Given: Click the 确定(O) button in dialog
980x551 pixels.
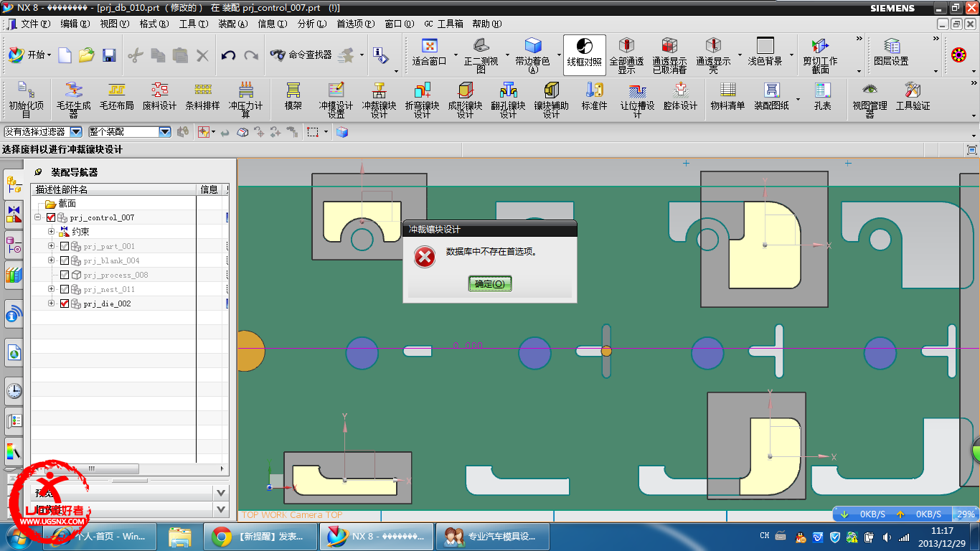Looking at the screenshot, I should (490, 284).
